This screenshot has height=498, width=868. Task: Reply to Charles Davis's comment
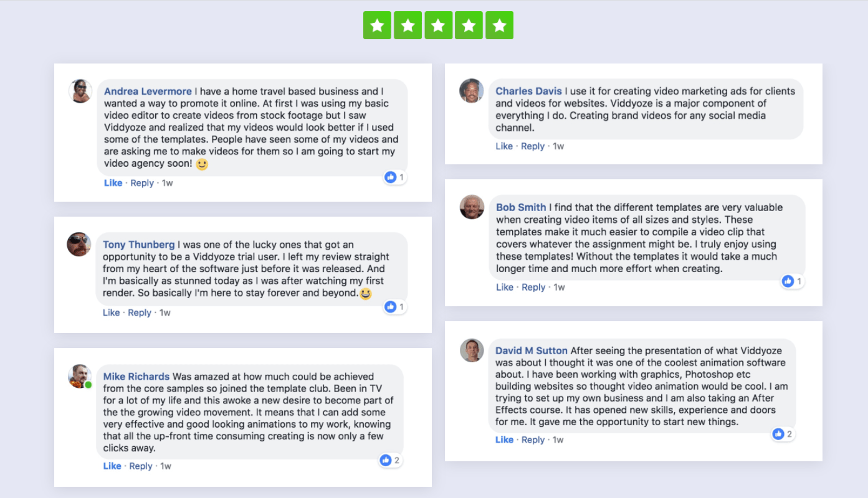pos(533,146)
